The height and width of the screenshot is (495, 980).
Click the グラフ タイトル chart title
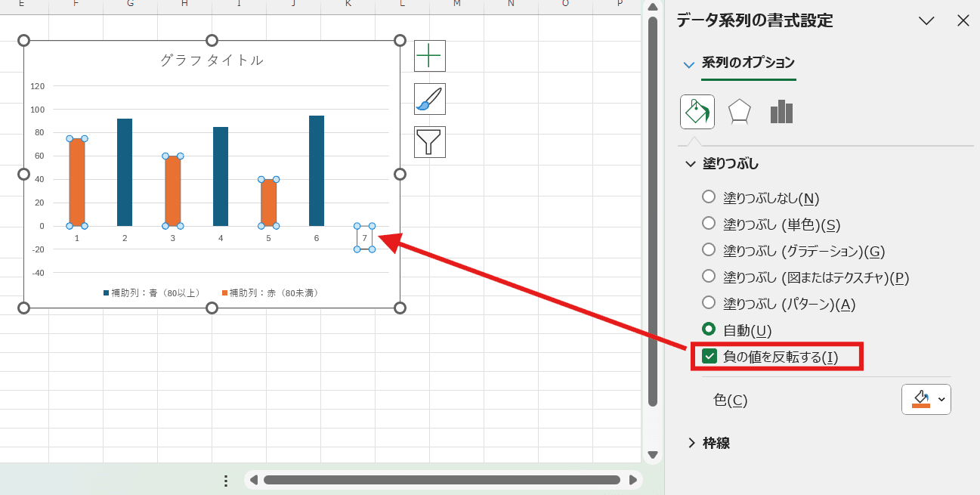point(212,60)
